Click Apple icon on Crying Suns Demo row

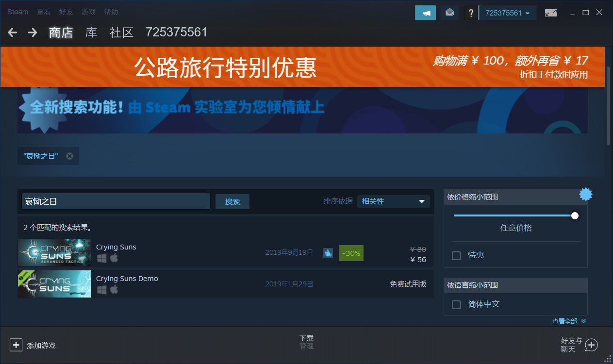(x=114, y=289)
